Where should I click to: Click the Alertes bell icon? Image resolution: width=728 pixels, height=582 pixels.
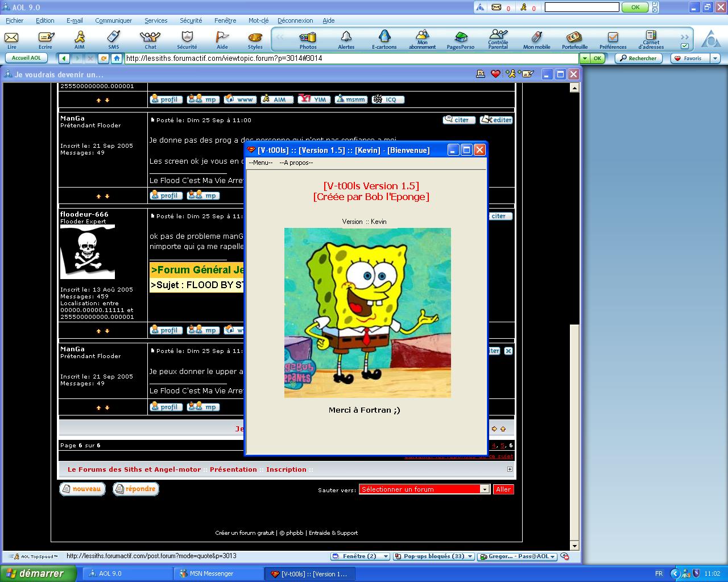coord(346,40)
